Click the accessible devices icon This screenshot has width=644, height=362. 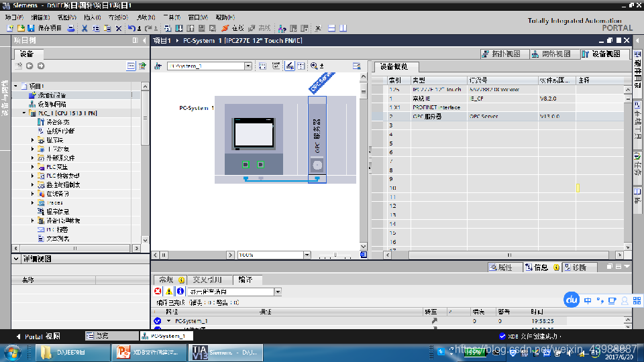coord(282,28)
